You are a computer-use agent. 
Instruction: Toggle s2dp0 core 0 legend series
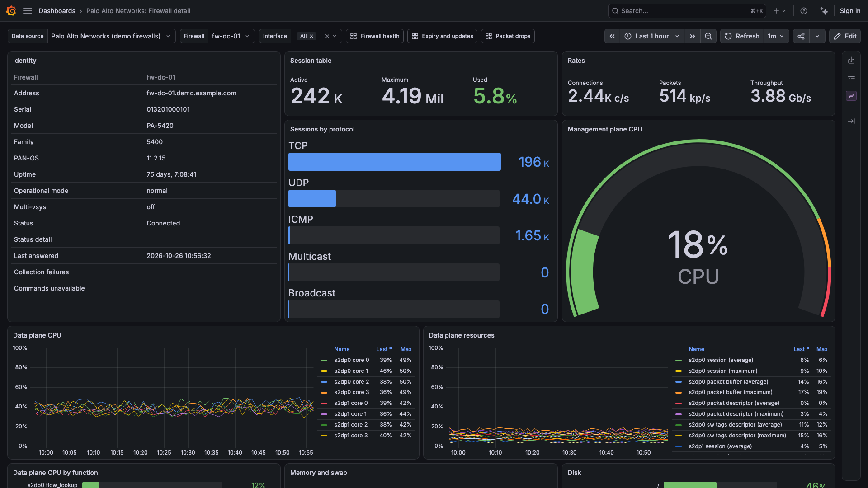click(x=351, y=360)
